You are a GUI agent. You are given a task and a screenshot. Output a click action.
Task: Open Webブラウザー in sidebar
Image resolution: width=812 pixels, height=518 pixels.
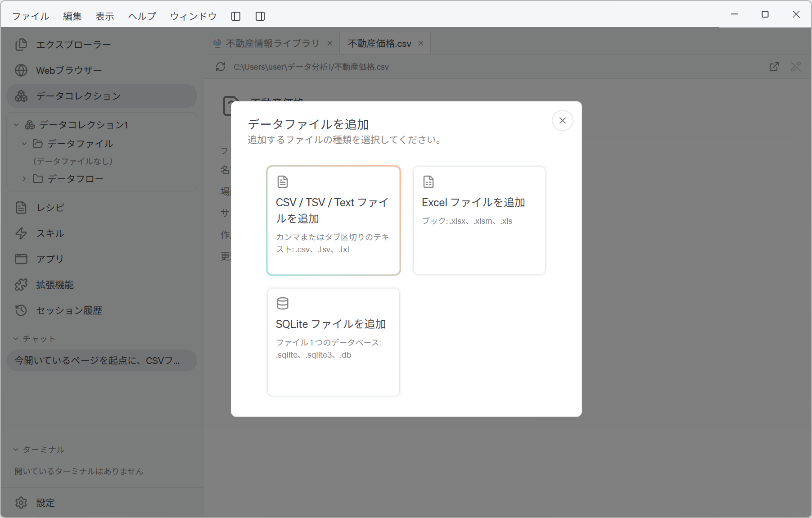[102, 70]
